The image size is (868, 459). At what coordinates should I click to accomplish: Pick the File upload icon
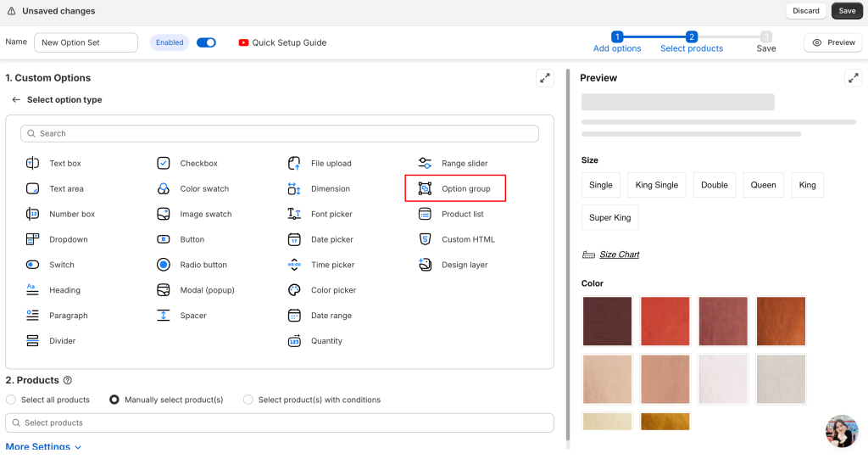click(x=294, y=163)
